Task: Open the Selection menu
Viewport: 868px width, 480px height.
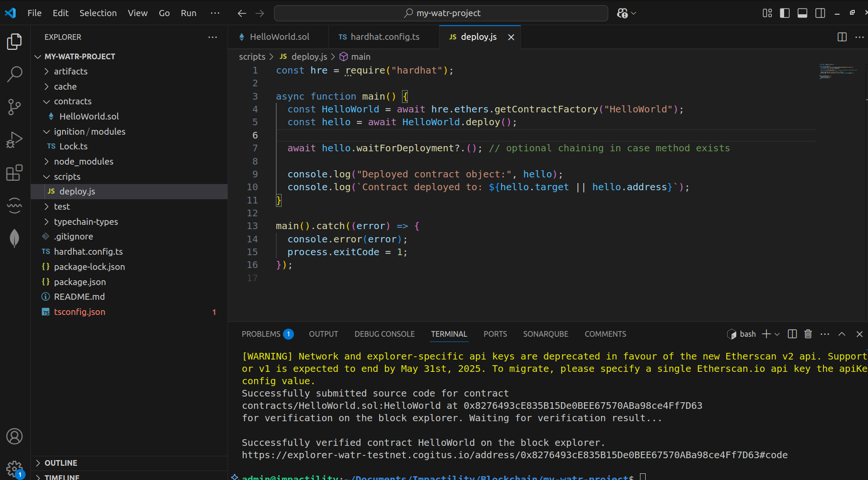Action: point(98,13)
